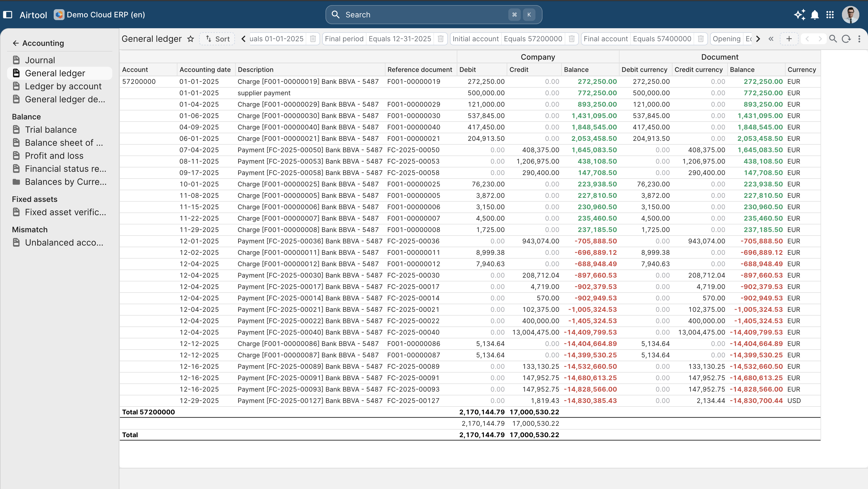The image size is (868, 489).
Task: Toggle the sidebar panel icon
Action: coord(8,15)
